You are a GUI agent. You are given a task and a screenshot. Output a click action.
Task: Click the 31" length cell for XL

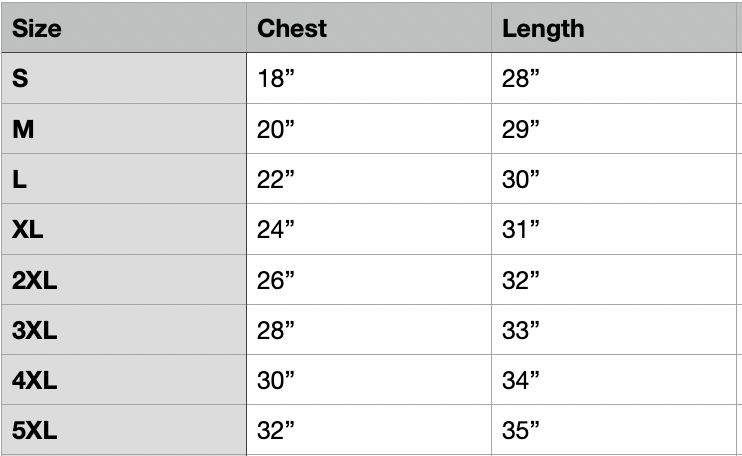(x=521, y=230)
